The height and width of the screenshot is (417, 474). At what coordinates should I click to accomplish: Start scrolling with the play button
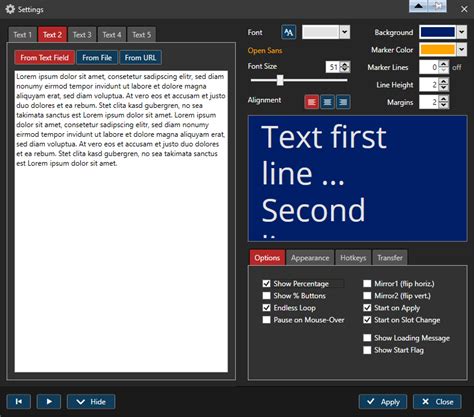coord(49,402)
